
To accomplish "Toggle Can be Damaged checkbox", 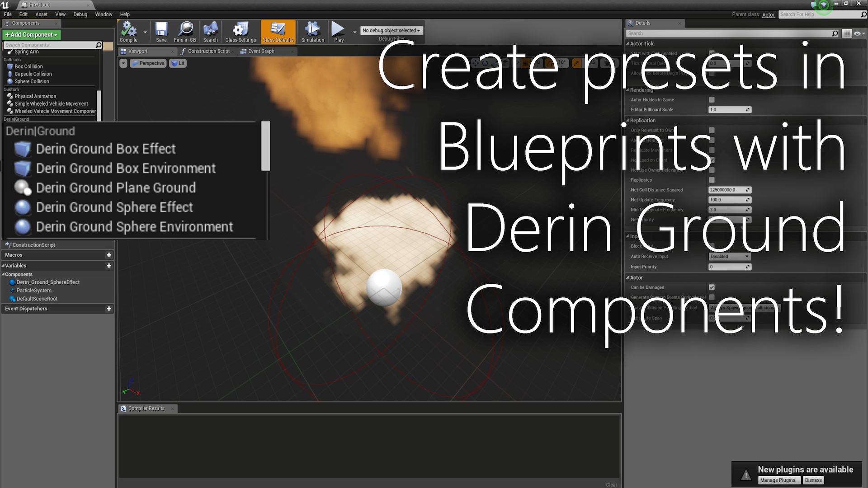I will [x=712, y=287].
